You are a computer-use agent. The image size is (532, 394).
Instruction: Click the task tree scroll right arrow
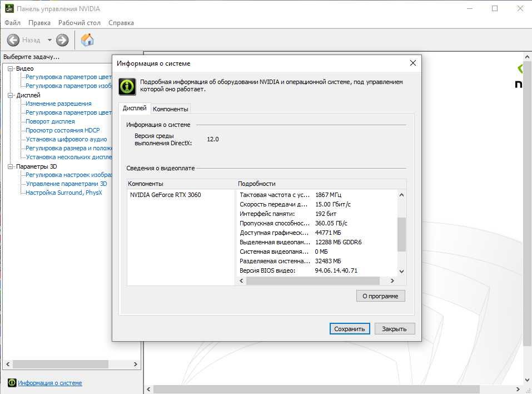pyautogui.click(x=136, y=364)
